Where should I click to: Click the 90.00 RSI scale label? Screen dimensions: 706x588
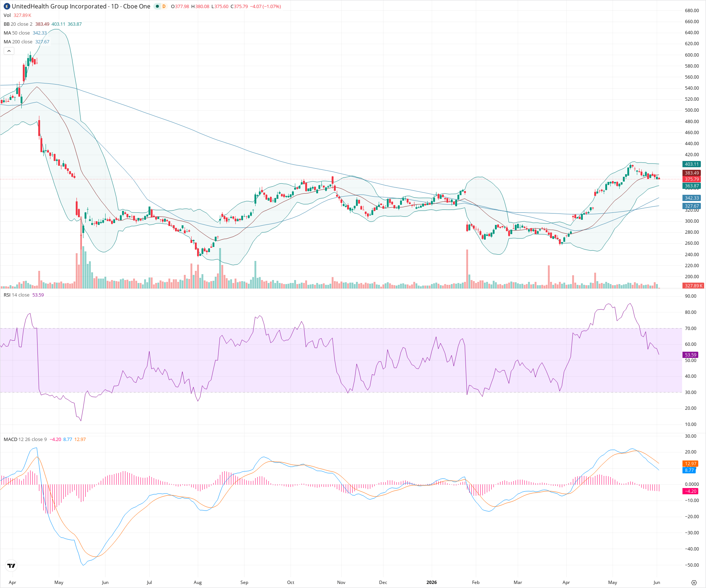coord(691,296)
